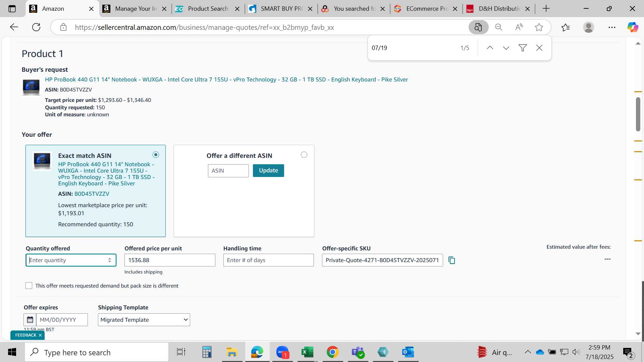This screenshot has height=362, width=644.
Task: Switch to the Product Search tab
Action: tap(207, 9)
